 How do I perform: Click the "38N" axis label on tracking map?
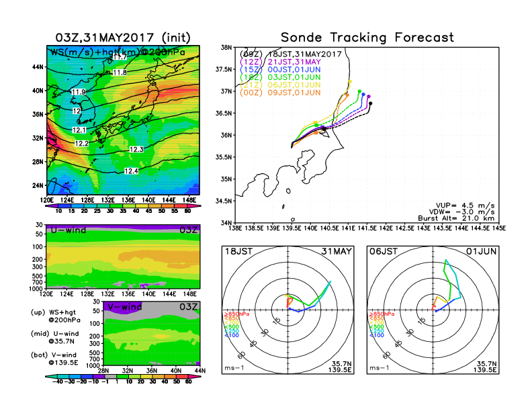click(226, 47)
